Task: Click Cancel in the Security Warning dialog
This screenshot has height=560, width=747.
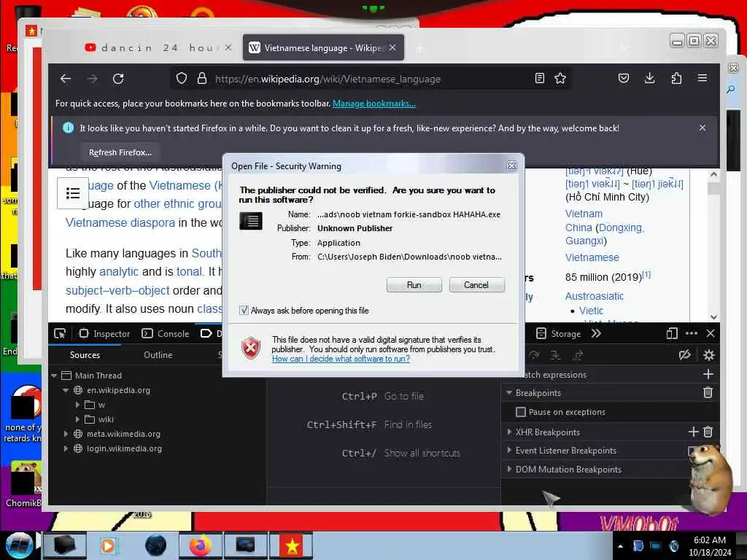Action: (476, 285)
